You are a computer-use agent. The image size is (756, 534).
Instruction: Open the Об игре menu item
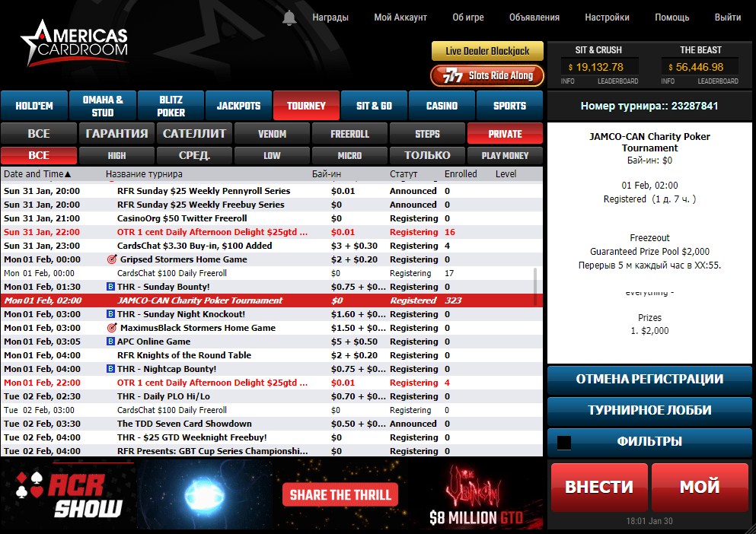click(468, 17)
